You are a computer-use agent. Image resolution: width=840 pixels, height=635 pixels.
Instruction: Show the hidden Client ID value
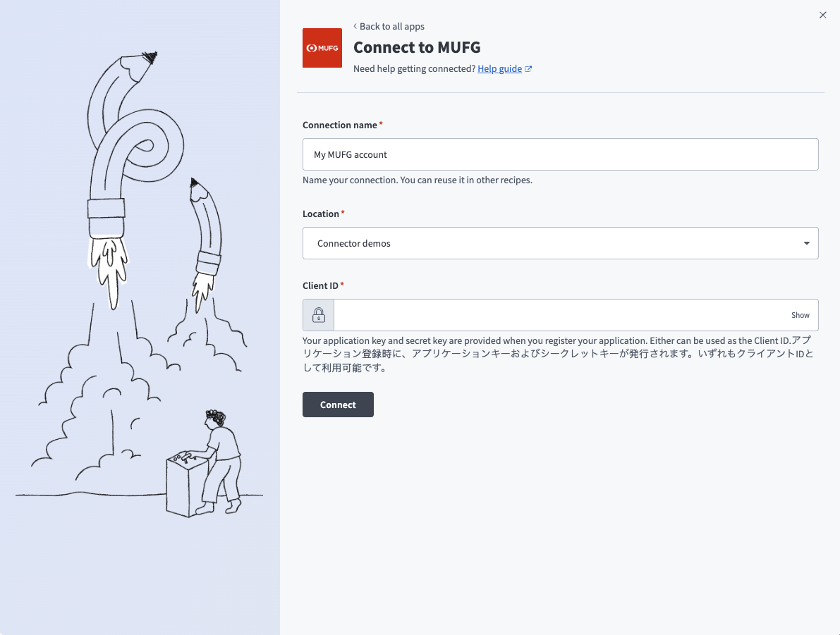pyautogui.click(x=800, y=315)
